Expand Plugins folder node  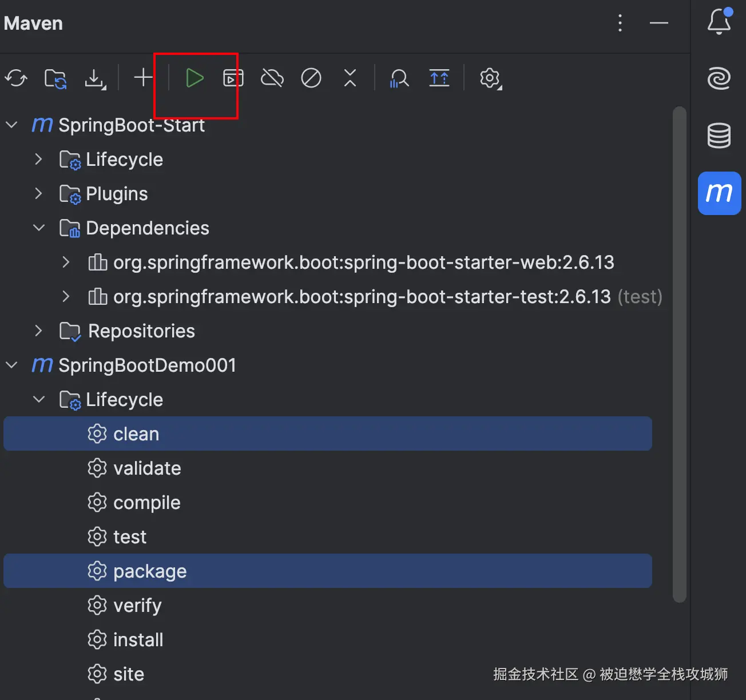38,193
